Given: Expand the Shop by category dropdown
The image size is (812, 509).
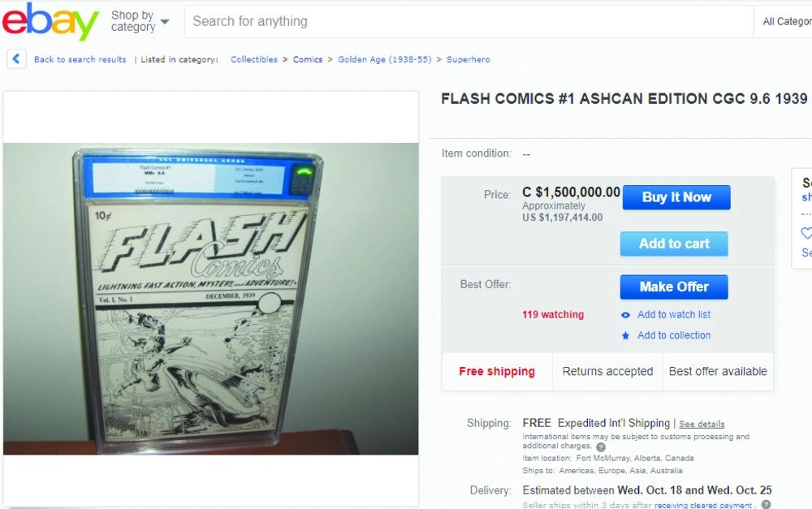Looking at the screenshot, I should [140, 21].
